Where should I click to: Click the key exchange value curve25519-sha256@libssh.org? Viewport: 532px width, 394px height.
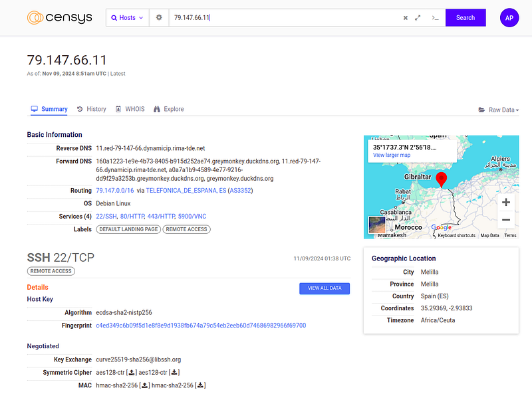click(138, 359)
